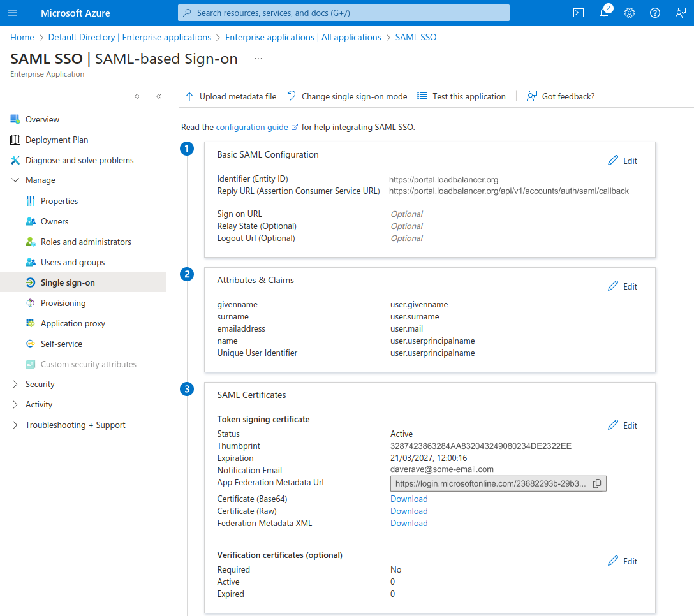The height and width of the screenshot is (616, 694).
Task: Copy the App Federation Metadata Url
Action: point(597,483)
